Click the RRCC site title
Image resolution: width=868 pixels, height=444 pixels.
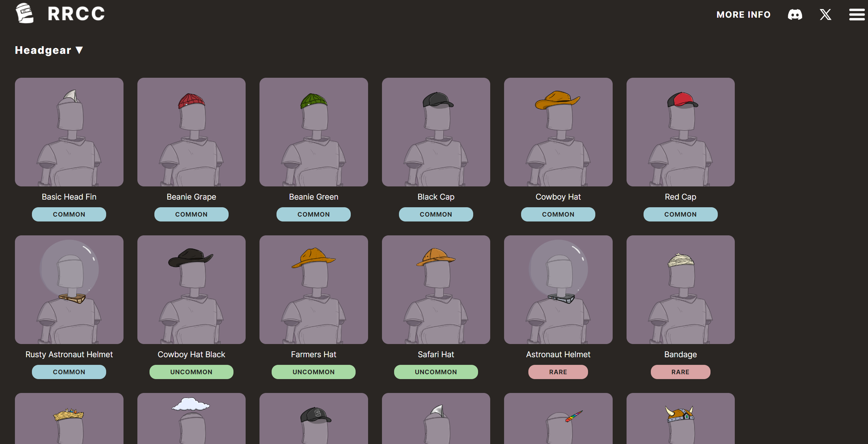tap(76, 14)
